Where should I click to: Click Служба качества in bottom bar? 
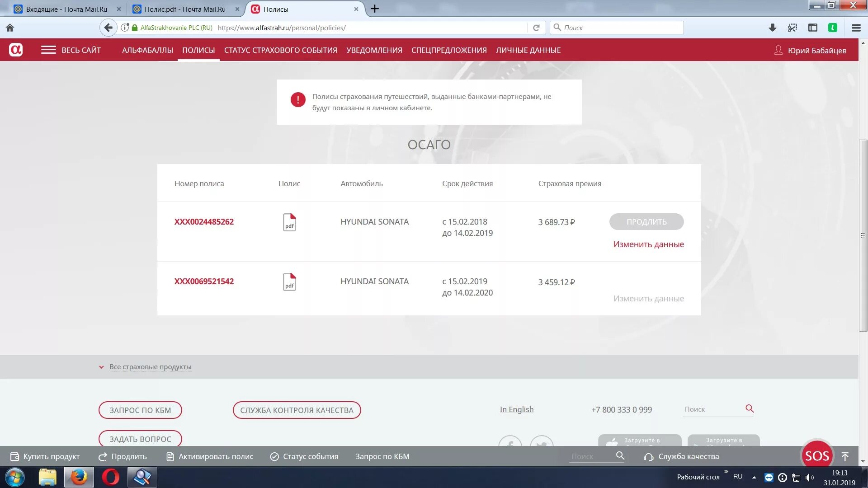(681, 456)
